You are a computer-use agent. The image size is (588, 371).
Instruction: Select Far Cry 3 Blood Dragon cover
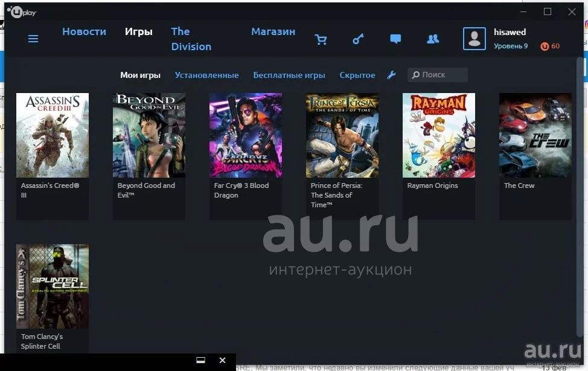click(246, 135)
